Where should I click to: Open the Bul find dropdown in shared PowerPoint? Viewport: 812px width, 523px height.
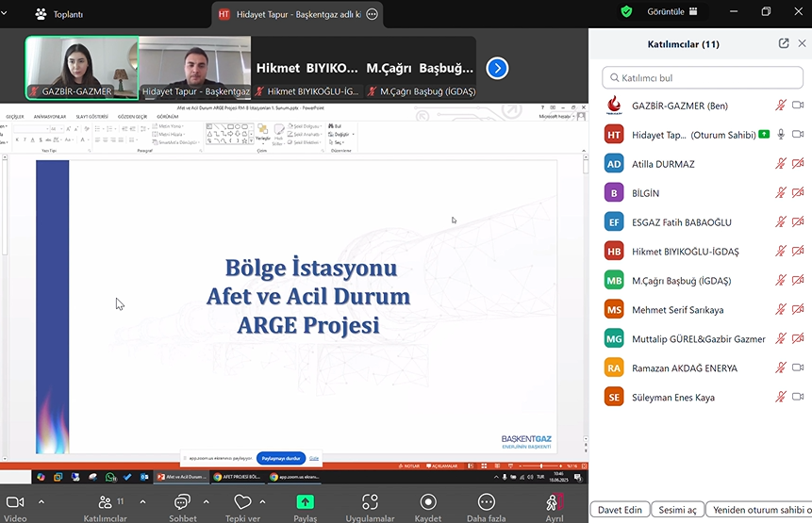(x=335, y=126)
